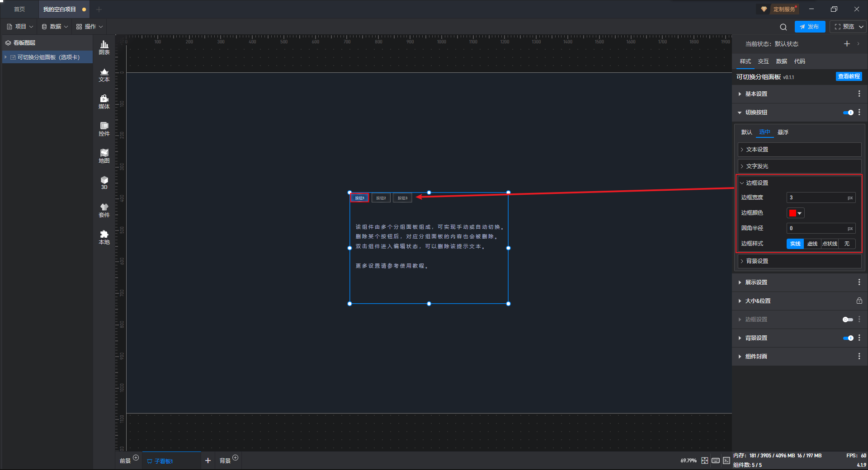The height and width of the screenshot is (470, 868).
Task: Enable the lower 边框设置 section toggle
Action: coord(848,320)
